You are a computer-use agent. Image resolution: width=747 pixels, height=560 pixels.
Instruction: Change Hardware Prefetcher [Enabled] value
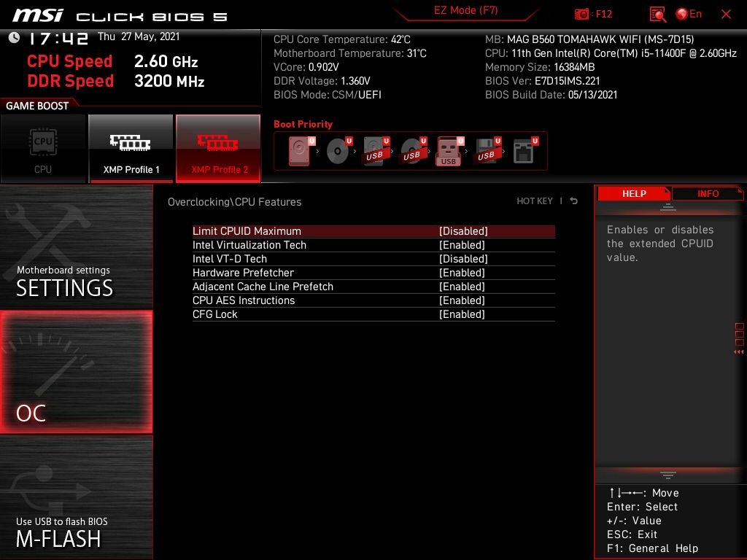coord(462,273)
